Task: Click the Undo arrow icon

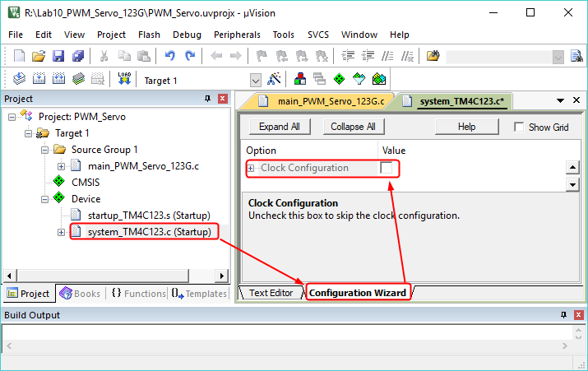Action: click(x=169, y=57)
